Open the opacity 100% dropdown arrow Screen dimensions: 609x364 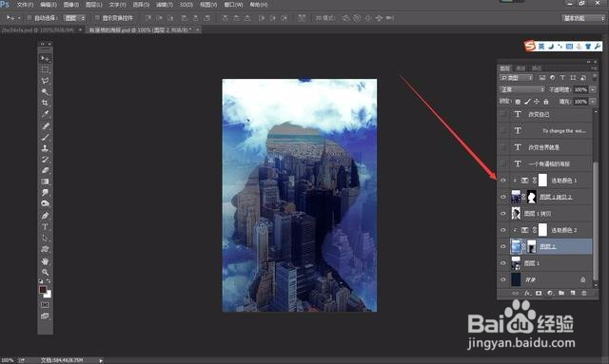click(593, 89)
